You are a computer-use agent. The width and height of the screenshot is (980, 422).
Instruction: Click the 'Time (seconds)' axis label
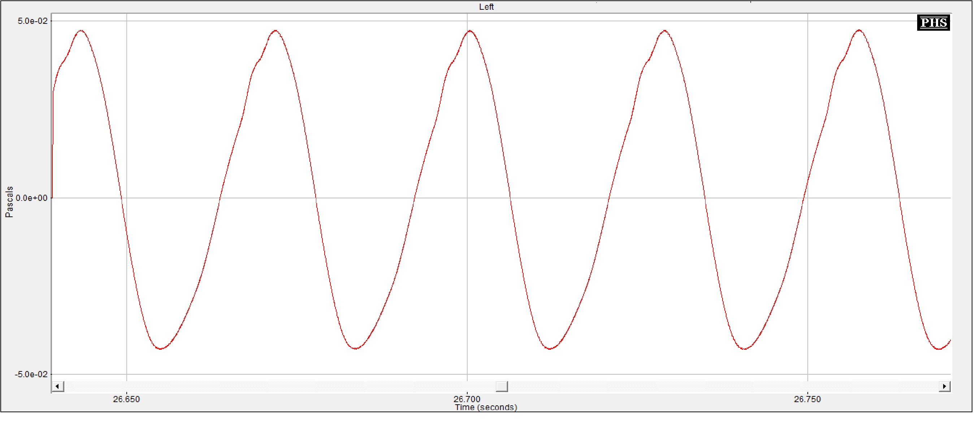(486, 408)
